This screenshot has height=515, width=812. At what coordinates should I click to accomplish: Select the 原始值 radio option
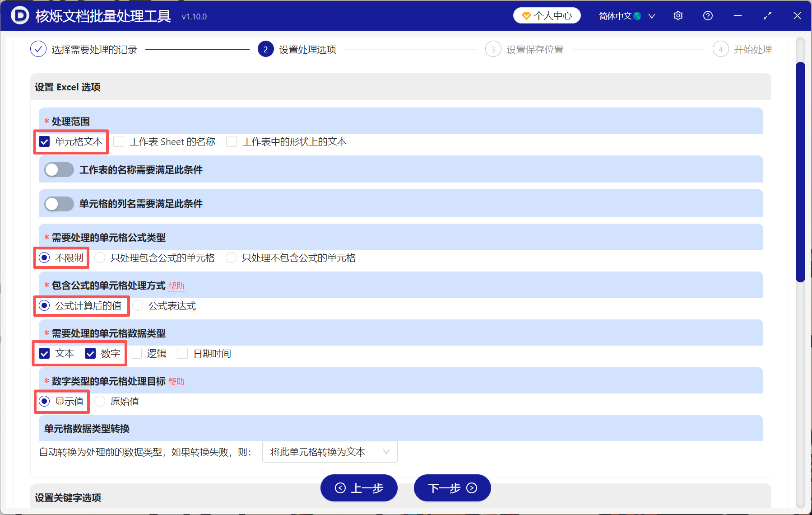[100, 401]
